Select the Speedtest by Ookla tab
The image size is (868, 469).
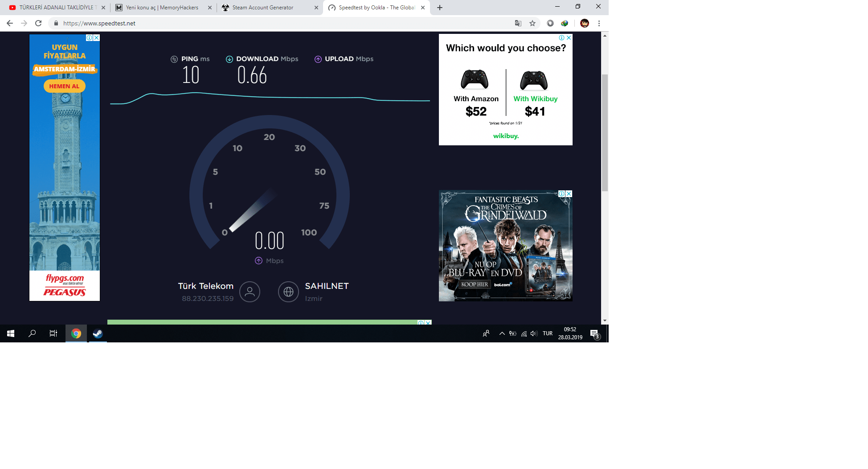tap(377, 8)
